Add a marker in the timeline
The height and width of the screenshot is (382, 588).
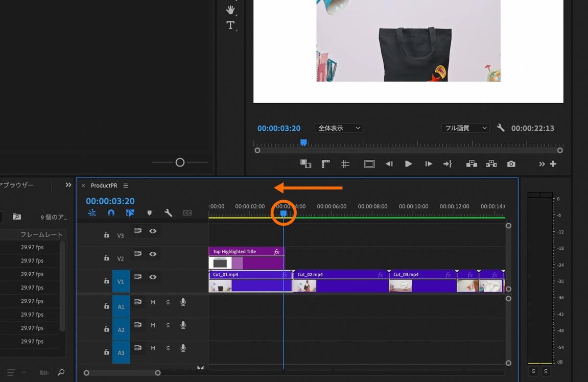(x=149, y=213)
